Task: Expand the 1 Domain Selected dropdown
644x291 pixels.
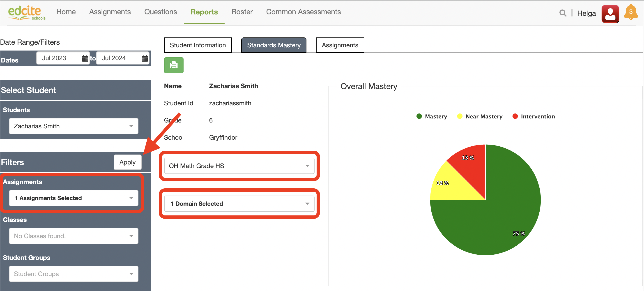Action: pyautogui.click(x=239, y=204)
